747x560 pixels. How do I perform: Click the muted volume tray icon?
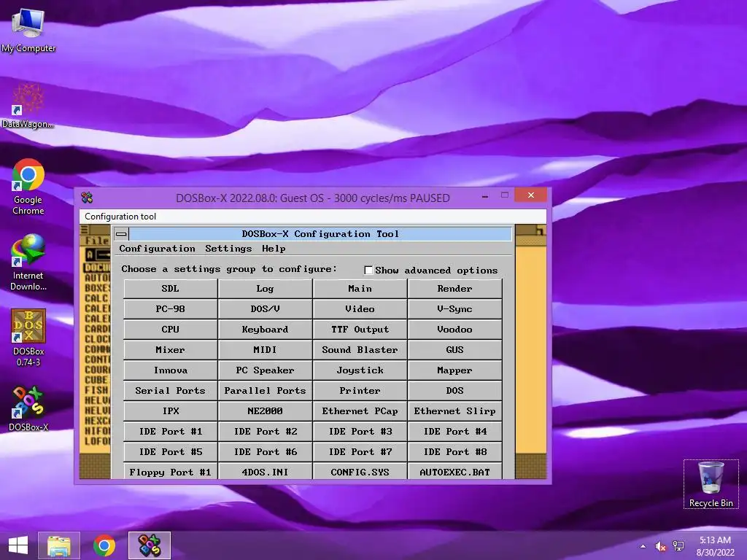pyautogui.click(x=660, y=546)
